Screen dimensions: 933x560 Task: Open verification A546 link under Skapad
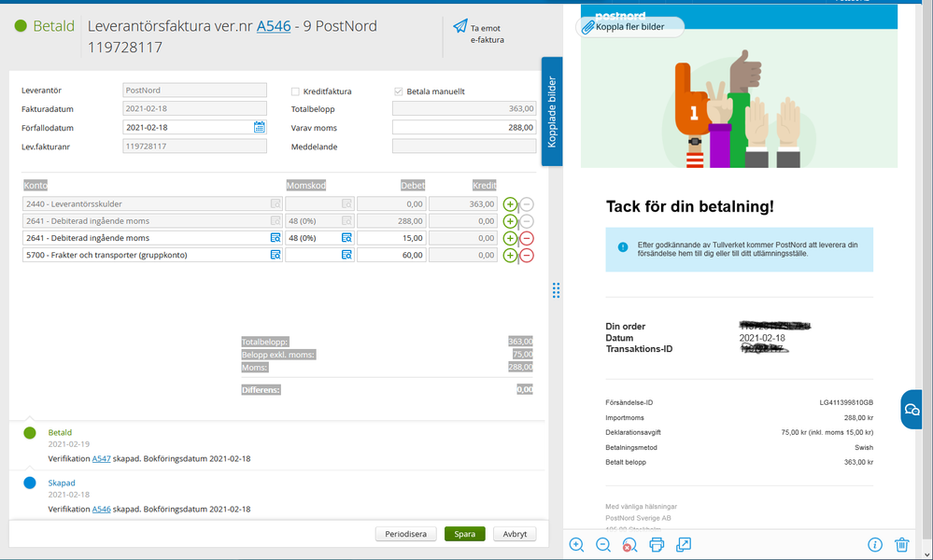pyautogui.click(x=101, y=510)
